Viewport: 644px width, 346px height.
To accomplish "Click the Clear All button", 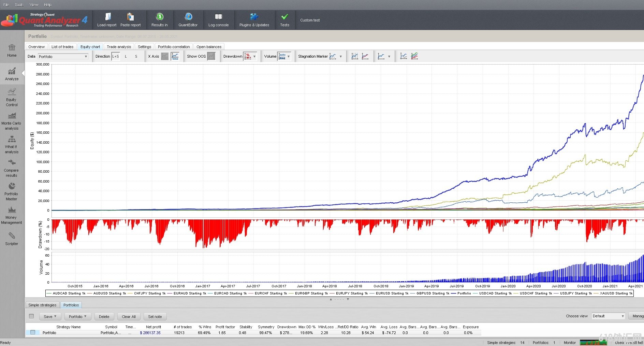I will coord(129,317).
